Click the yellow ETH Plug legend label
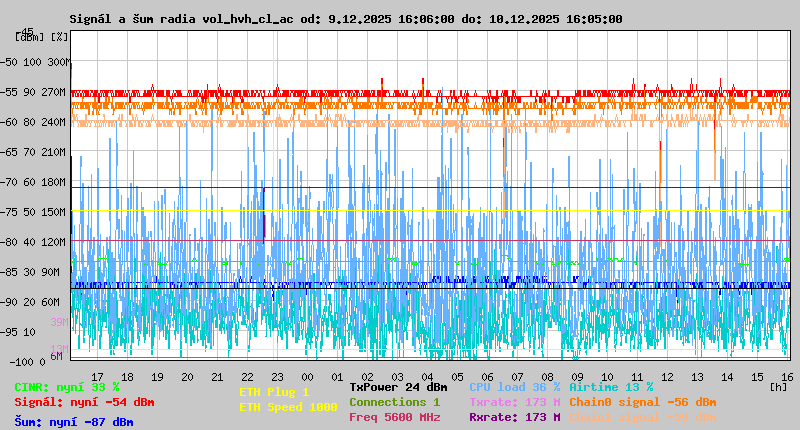800x430 pixels. coord(274,393)
